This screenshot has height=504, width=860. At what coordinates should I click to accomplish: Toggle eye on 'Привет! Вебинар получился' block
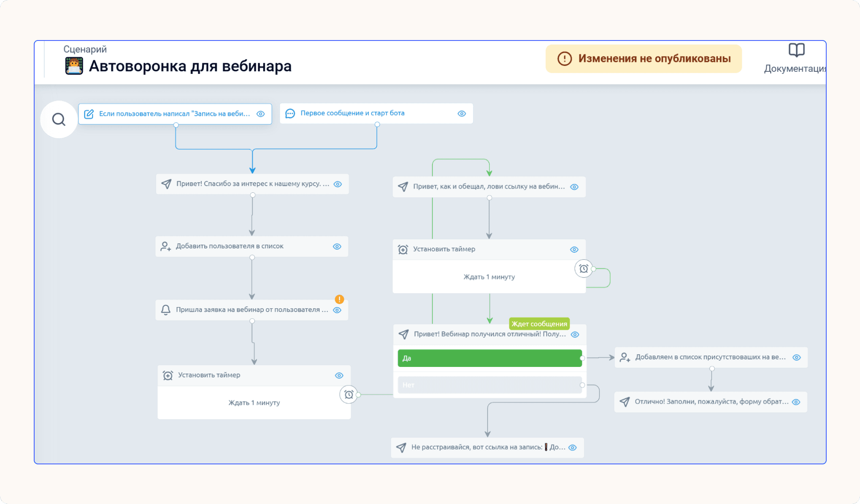(x=575, y=334)
